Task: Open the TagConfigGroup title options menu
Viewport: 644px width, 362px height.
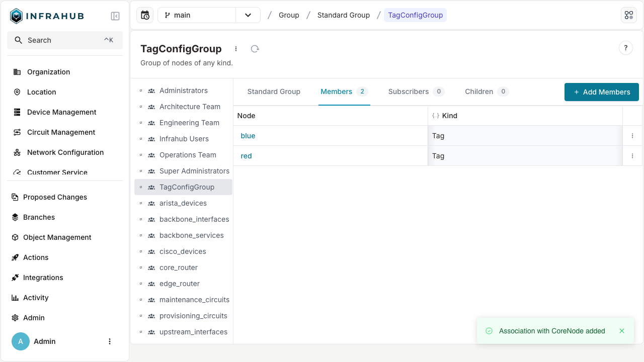Action: click(236, 49)
